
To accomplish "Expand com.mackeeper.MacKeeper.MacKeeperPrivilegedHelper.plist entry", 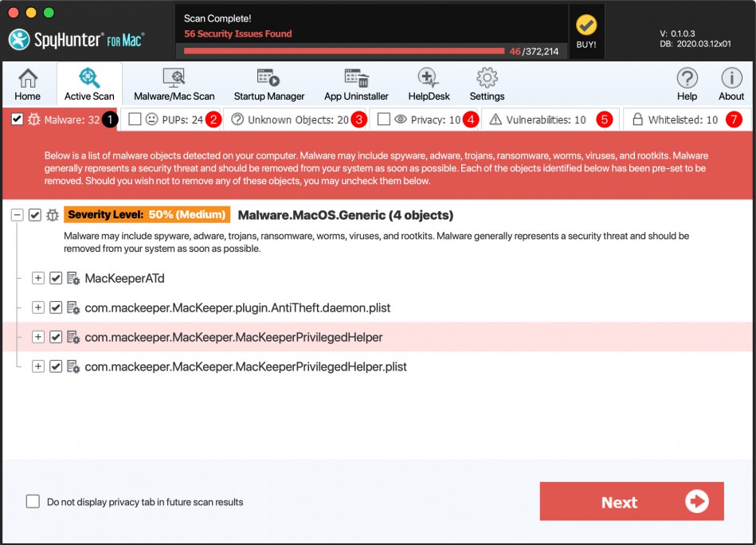I will (x=37, y=367).
